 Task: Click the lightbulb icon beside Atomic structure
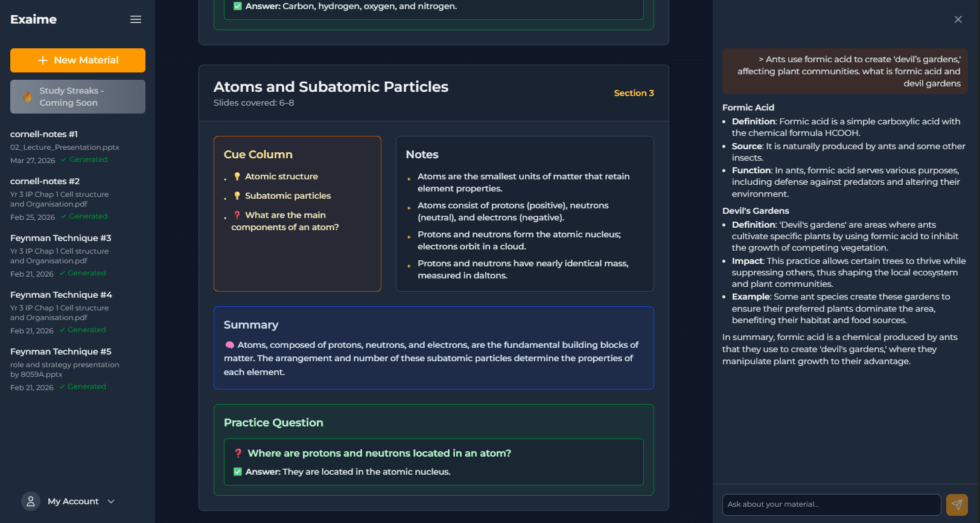click(x=237, y=176)
